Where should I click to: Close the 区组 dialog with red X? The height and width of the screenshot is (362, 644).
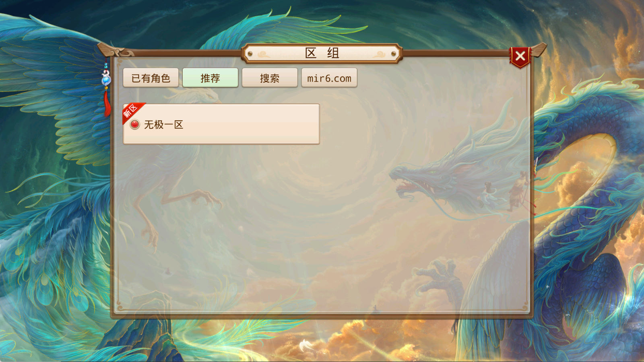(520, 56)
